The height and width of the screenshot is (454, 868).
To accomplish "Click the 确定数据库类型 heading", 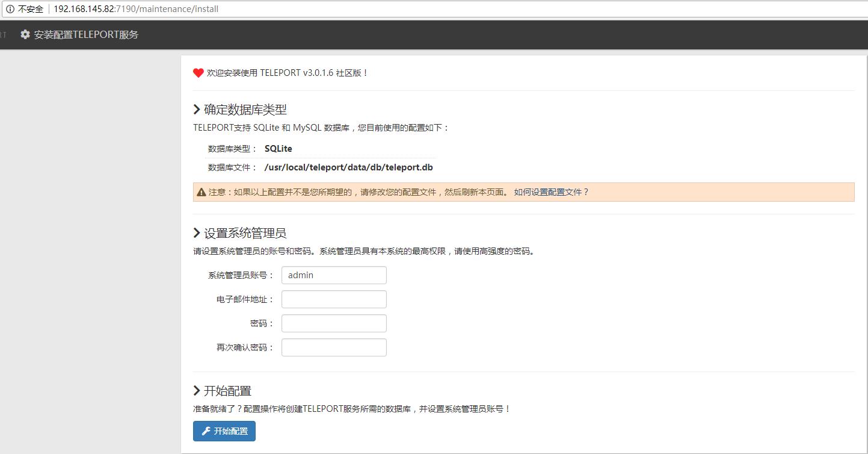I will tap(245, 110).
